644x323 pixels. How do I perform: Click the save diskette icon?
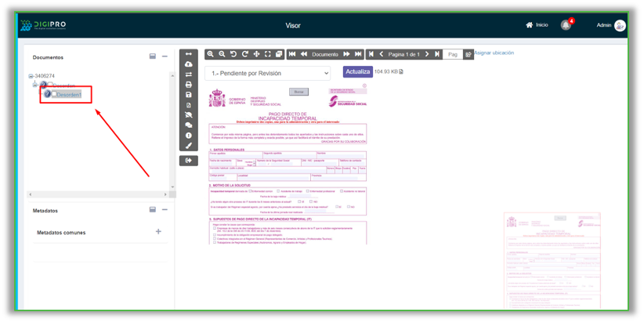pos(188,95)
